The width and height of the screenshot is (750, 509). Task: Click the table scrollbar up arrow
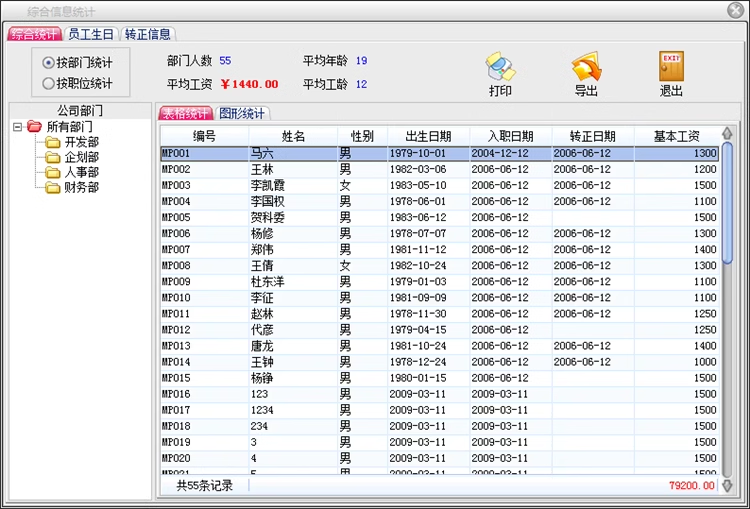coord(727,133)
